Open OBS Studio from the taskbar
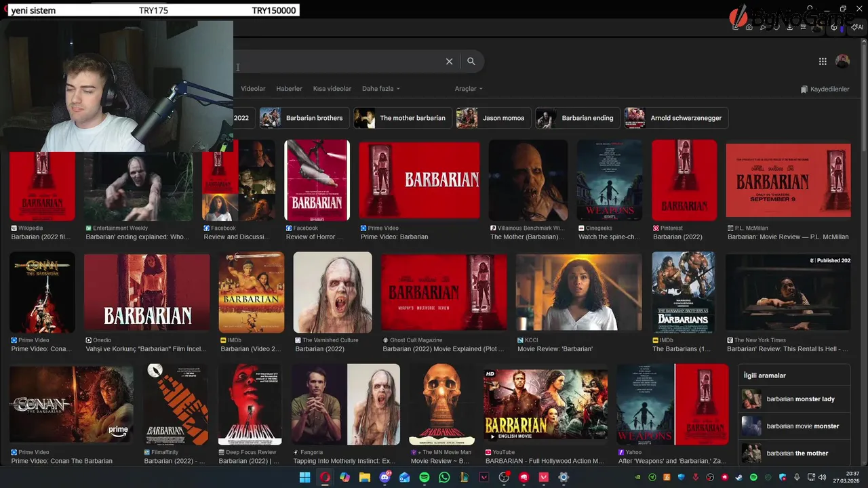The height and width of the screenshot is (488, 868). (504, 477)
